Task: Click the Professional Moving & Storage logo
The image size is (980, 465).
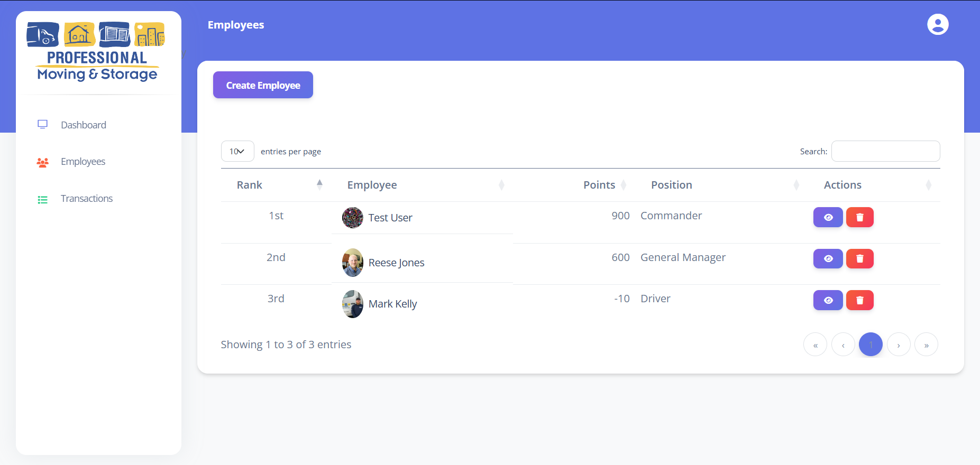Action: (97, 52)
